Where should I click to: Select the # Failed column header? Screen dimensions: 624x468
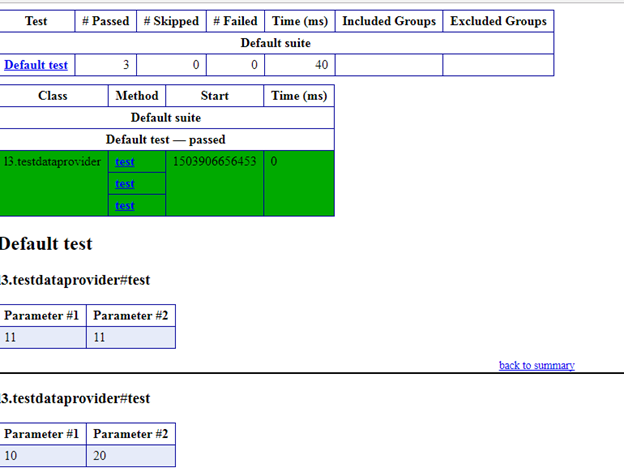(x=235, y=21)
